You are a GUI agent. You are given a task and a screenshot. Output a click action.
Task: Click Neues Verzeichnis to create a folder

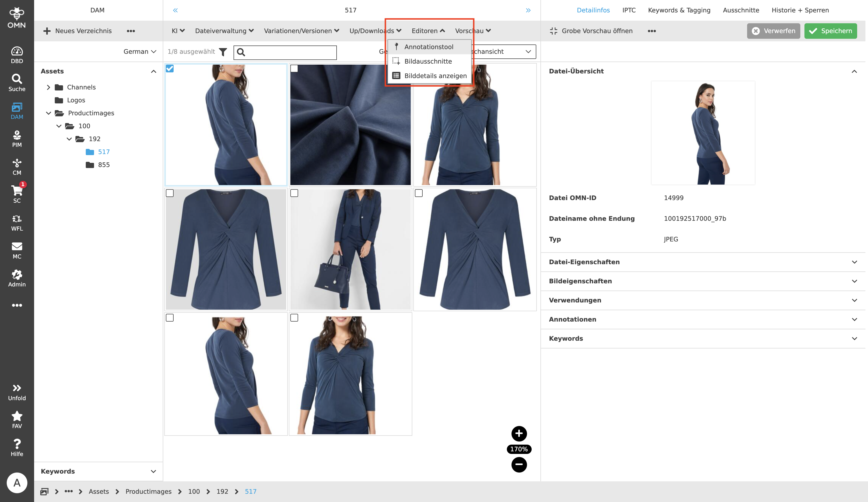(77, 31)
